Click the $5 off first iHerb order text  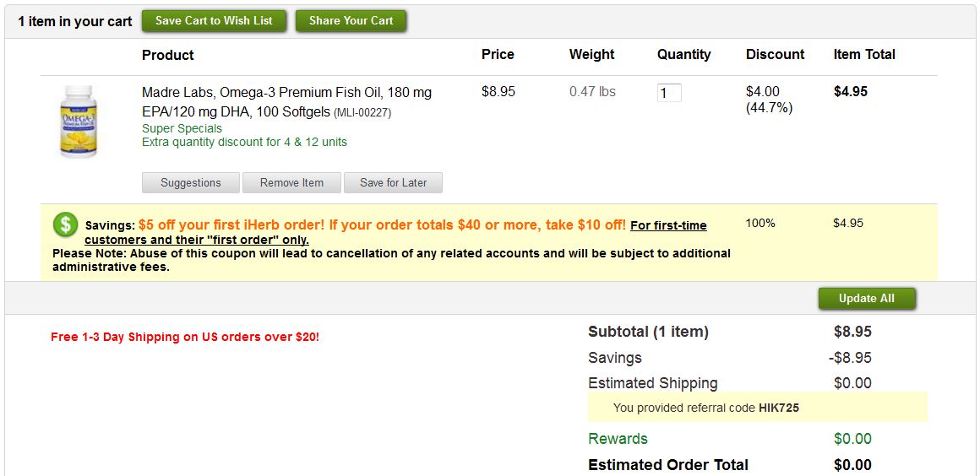pyautogui.click(x=382, y=224)
